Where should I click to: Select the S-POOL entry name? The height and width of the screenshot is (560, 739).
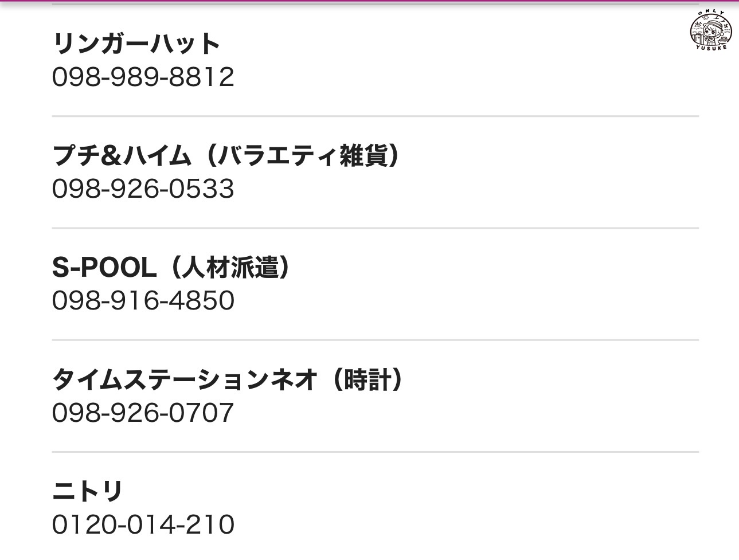coord(104,268)
